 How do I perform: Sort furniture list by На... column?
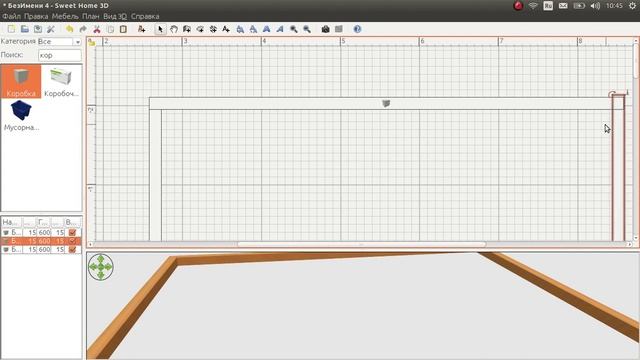tap(11, 222)
